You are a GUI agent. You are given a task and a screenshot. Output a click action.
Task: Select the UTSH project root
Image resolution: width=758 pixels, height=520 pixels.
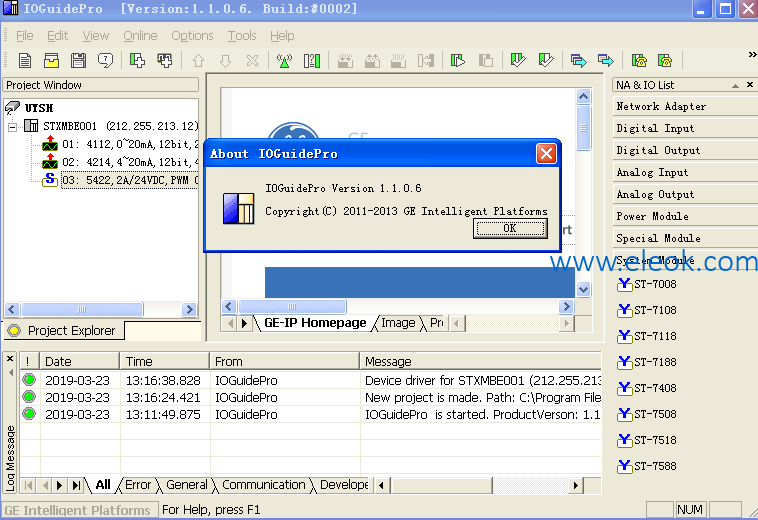click(39, 108)
